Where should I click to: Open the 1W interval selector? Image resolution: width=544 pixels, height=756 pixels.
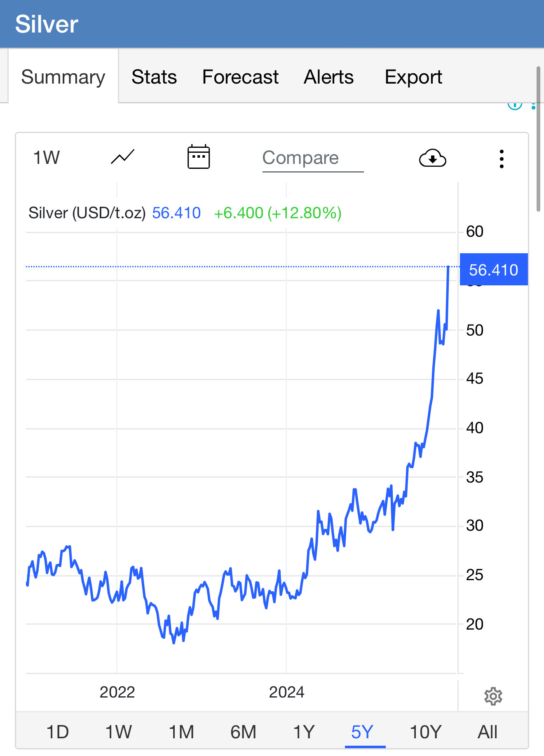point(47,158)
